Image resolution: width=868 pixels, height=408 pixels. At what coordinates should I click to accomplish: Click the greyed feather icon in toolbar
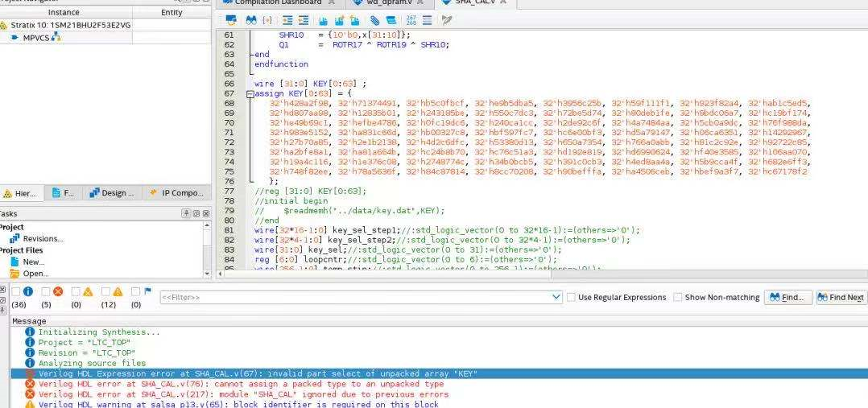(x=447, y=20)
